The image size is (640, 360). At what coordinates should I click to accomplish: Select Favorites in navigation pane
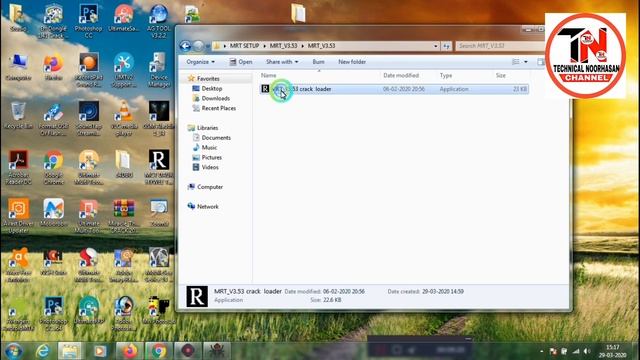coord(208,78)
